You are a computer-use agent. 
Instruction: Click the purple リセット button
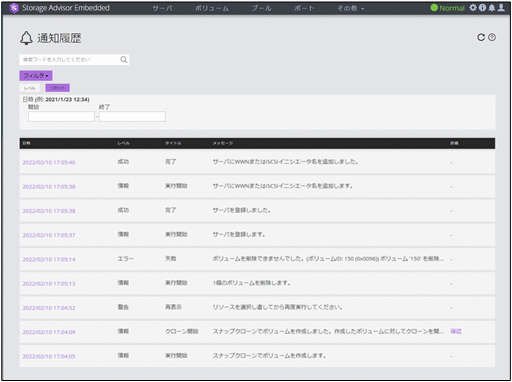tap(57, 88)
